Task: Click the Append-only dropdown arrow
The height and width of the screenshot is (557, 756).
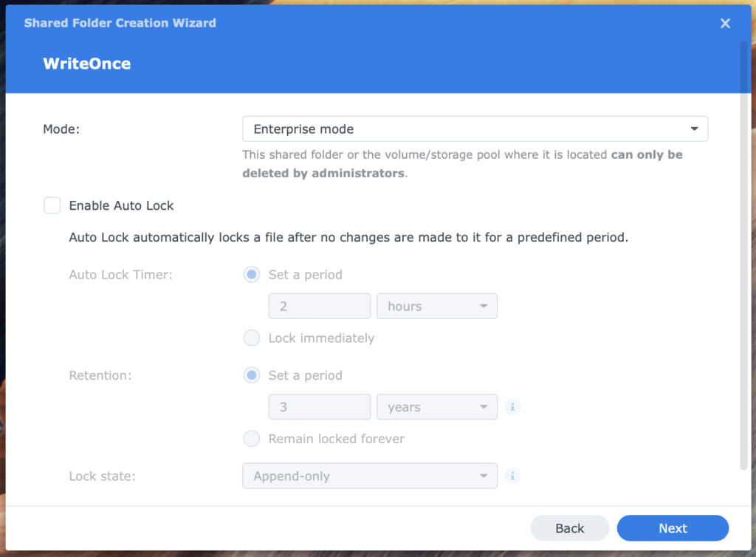Action: pos(484,476)
